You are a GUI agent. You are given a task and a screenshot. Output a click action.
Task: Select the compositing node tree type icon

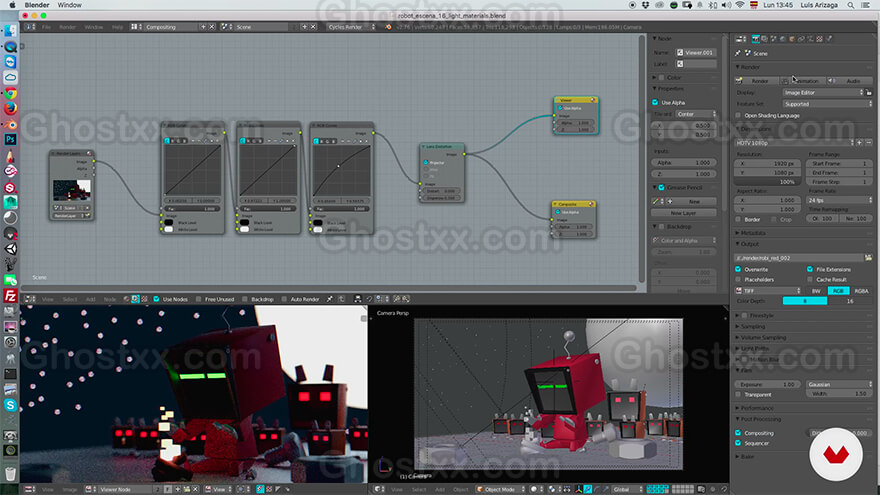[135, 299]
